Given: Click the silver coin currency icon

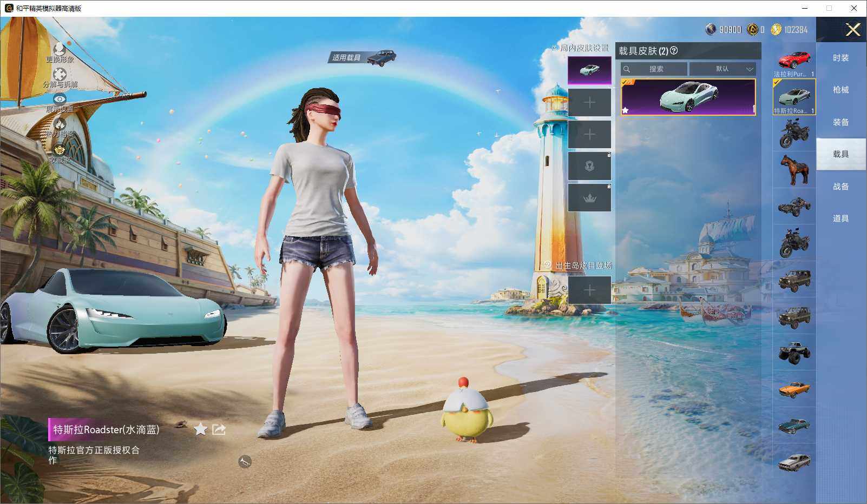Looking at the screenshot, I should [711, 29].
